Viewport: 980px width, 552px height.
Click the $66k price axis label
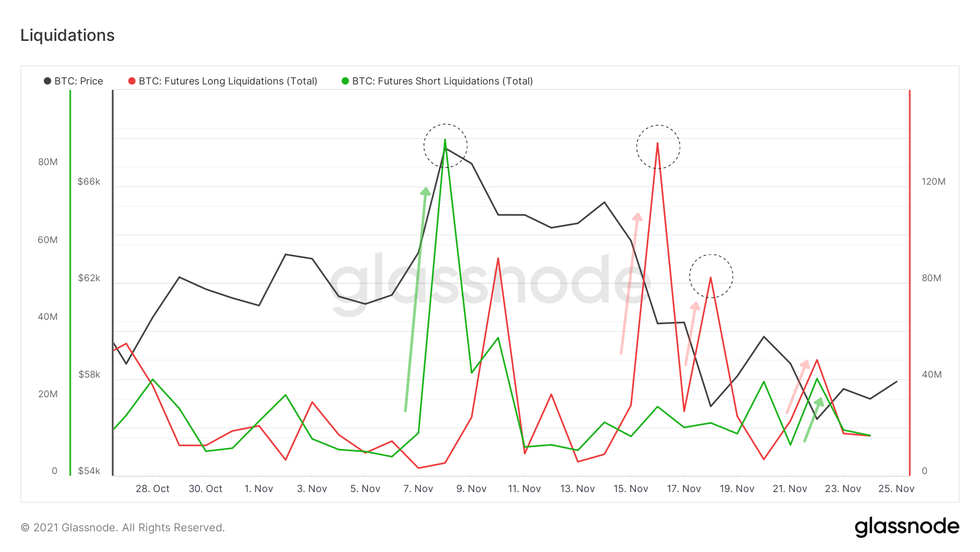point(89,181)
